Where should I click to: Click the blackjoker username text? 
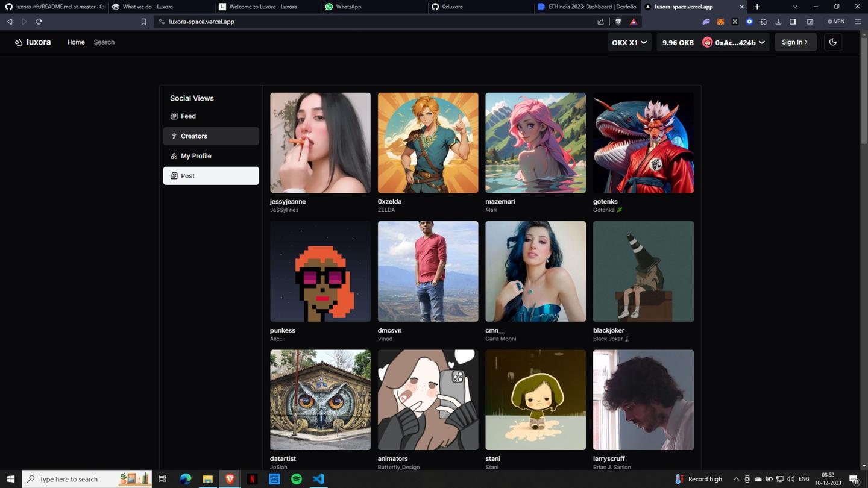click(609, 331)
